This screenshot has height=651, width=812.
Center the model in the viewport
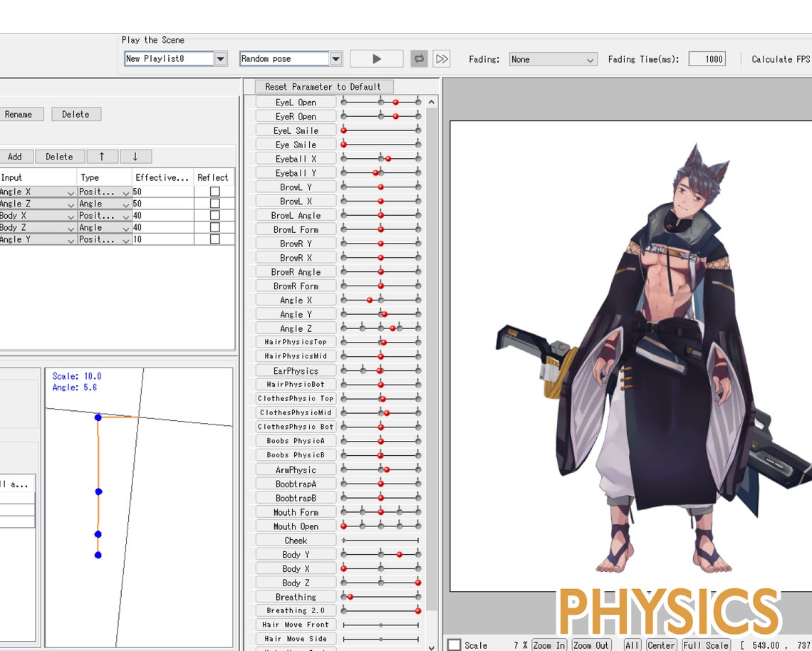(661, 645)
